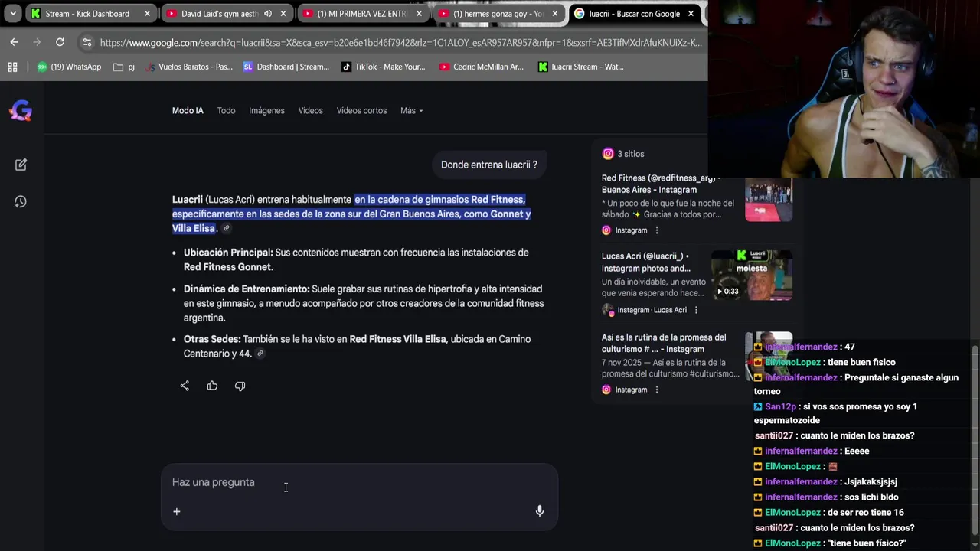
Task: Click Instagram source under Red Fitness result
Action: coord(624,230)
